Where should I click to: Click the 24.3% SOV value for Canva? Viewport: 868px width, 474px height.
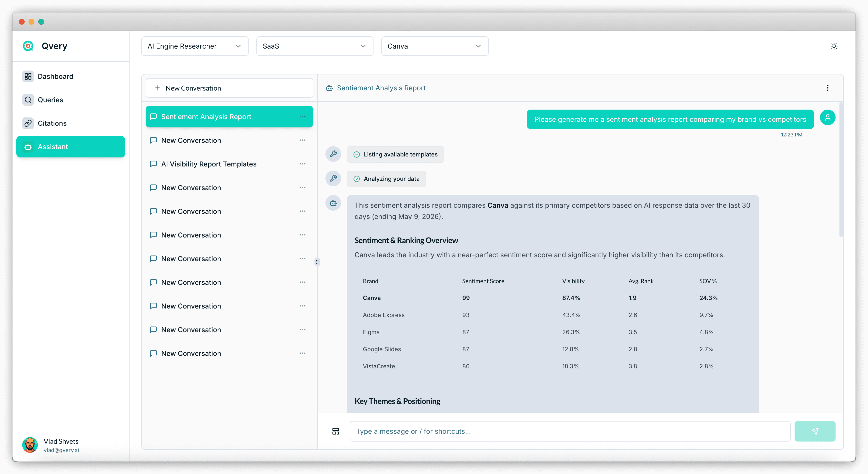pos(708,298)
